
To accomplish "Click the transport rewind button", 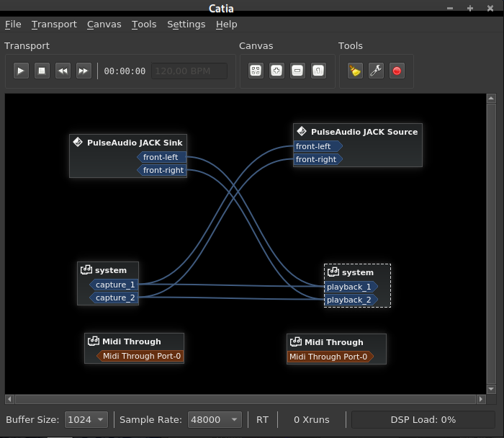I will pyautogui.click(x=63, y=71).
